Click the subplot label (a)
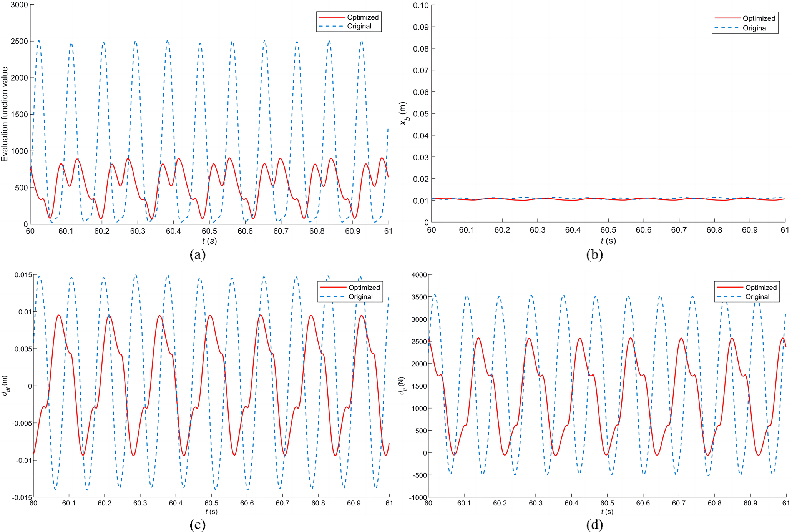Viewport: 792px width, 532px height. 198,254
